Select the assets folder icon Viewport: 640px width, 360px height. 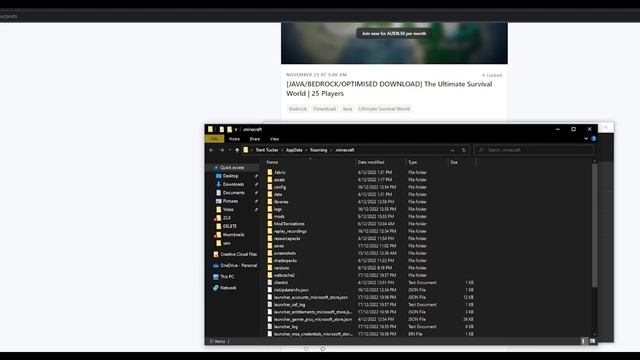pyautogui.click(x=270, y=180)
